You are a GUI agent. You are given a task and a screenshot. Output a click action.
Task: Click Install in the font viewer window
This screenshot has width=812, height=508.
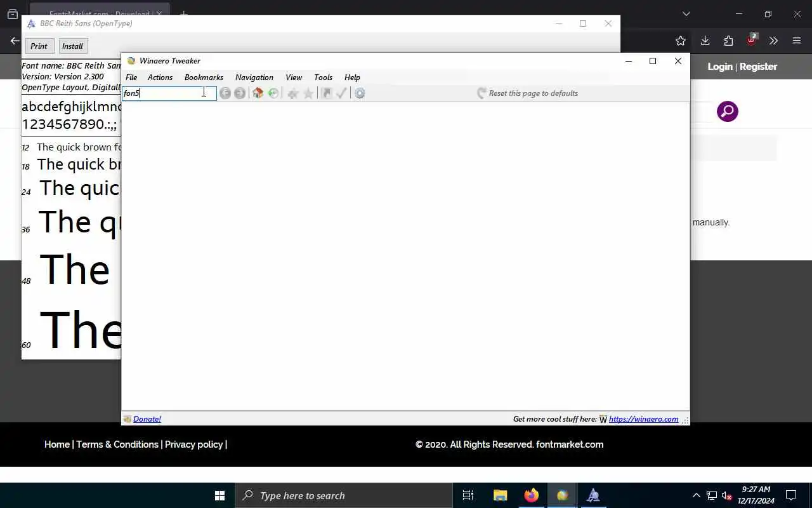[72, 46]
